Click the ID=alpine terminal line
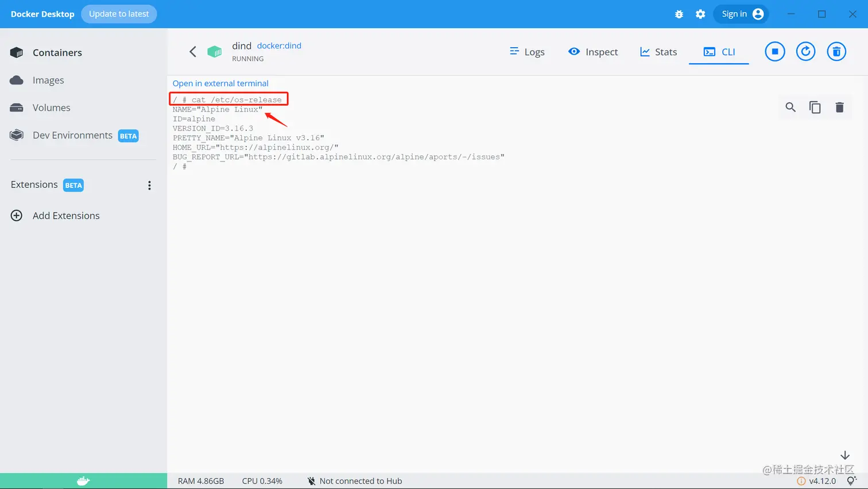The width and height of the screenshot is (868, 489). coord(194,119)
